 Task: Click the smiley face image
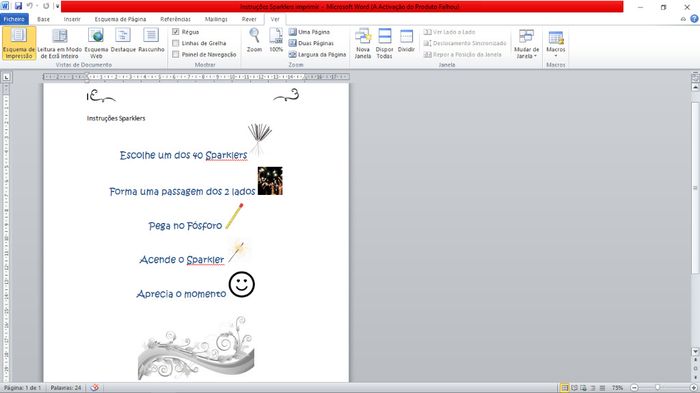pos(242,284)
